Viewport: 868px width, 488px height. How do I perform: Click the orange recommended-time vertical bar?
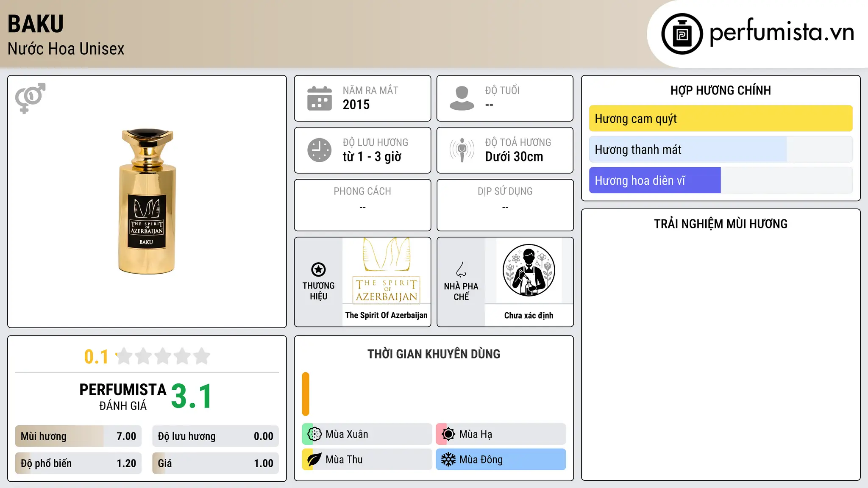(306, 394)
